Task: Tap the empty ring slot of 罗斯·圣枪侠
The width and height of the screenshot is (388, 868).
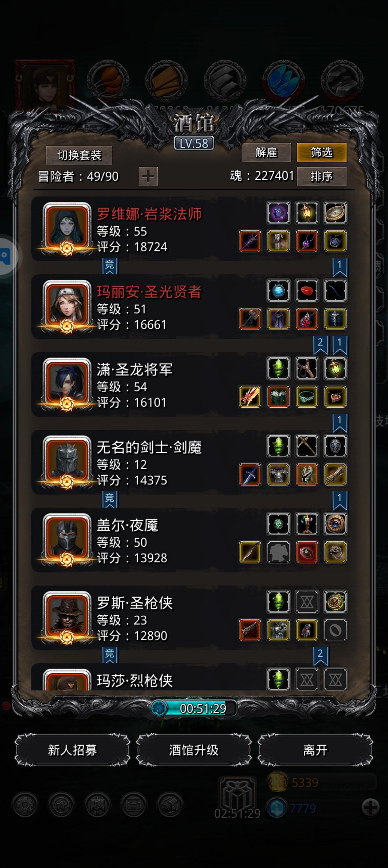Action: (x=335, y=630)
